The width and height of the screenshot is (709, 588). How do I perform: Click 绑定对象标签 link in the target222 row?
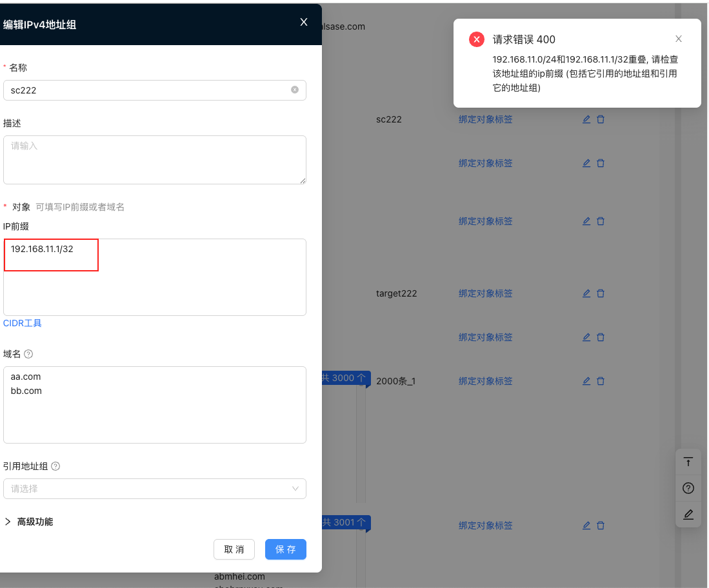pyautogui.click(x=485, y=293)
